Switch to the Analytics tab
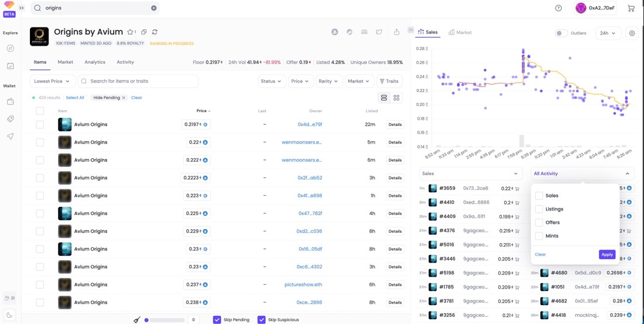 tap(95, 62)
